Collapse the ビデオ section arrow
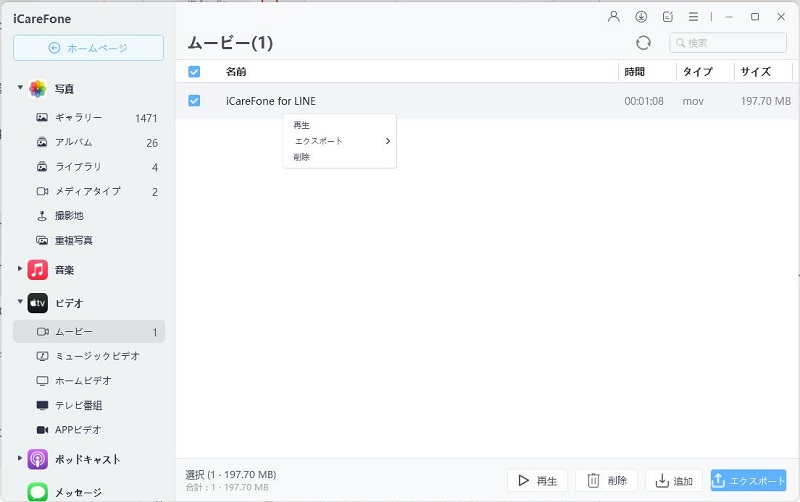800x502 pixels. point(20,302)
